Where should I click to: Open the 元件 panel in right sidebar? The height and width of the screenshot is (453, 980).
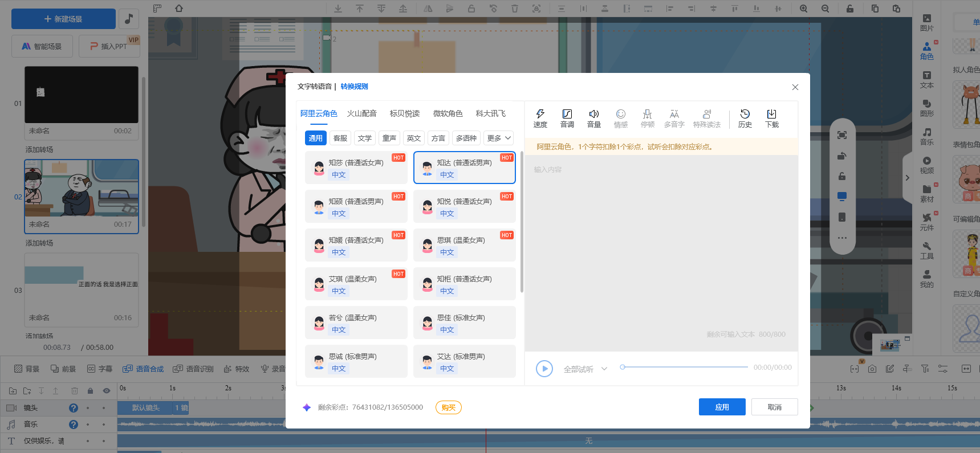click(x=926, y=222)
